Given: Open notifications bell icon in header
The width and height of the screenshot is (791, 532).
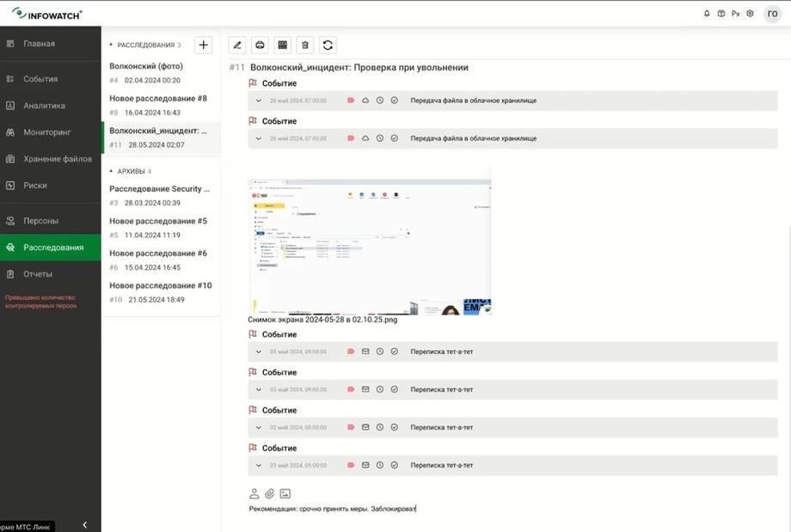Looking at the screenshot, I should pos(707,14).
